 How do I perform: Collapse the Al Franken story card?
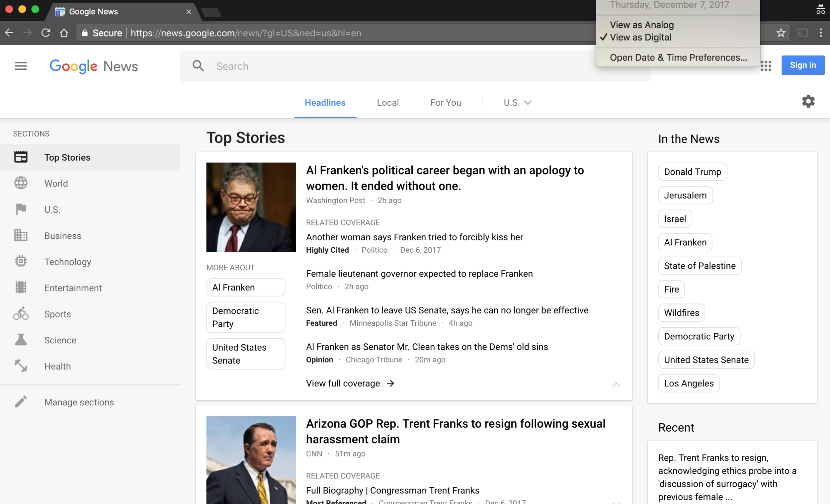(x=616, y=384)
